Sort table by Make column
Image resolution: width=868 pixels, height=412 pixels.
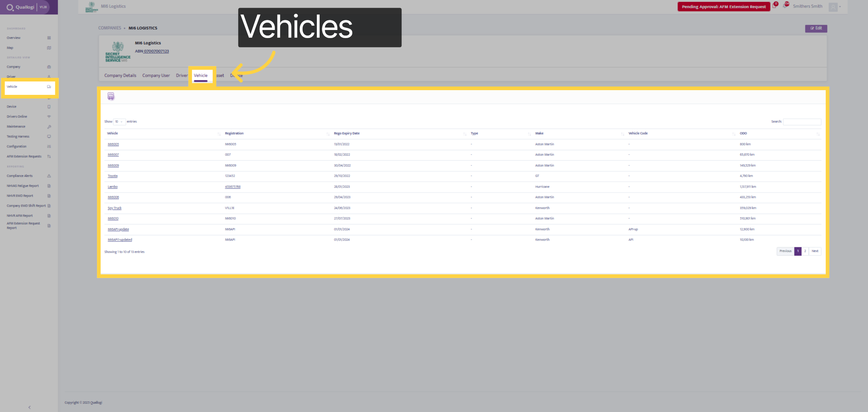coord(579,134)
